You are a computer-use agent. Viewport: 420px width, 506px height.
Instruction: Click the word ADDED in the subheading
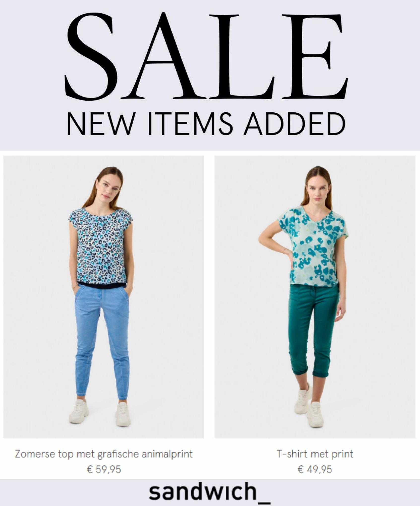(x=294, y=124)
